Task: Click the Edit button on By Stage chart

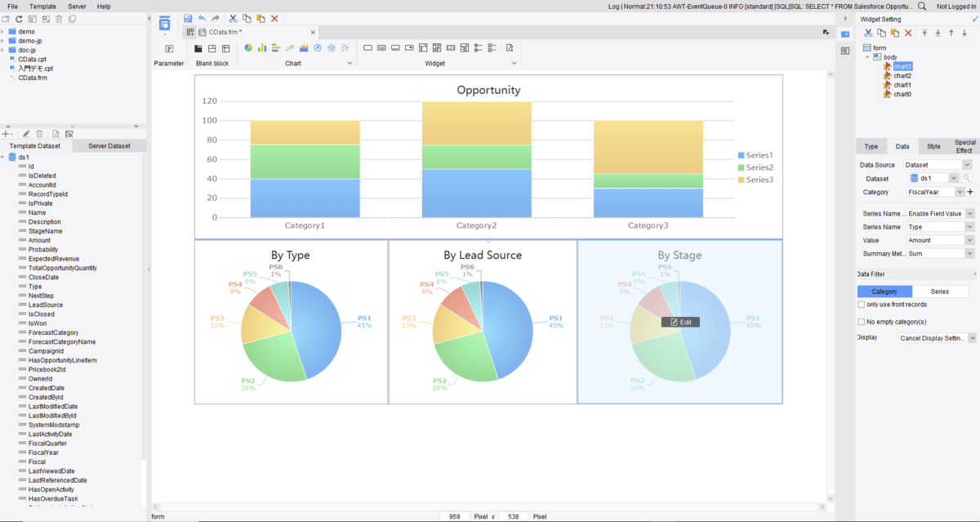Action: click(x=680, y=322)
